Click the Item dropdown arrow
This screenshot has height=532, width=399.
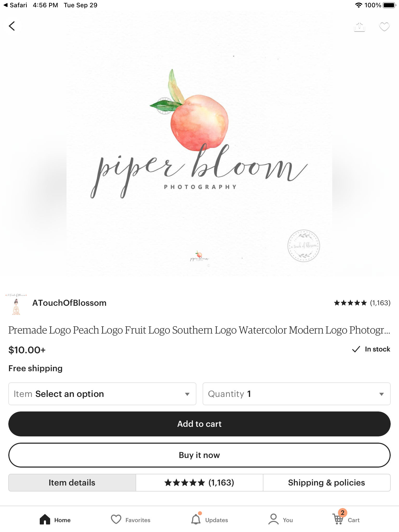(x=187, y=394)
